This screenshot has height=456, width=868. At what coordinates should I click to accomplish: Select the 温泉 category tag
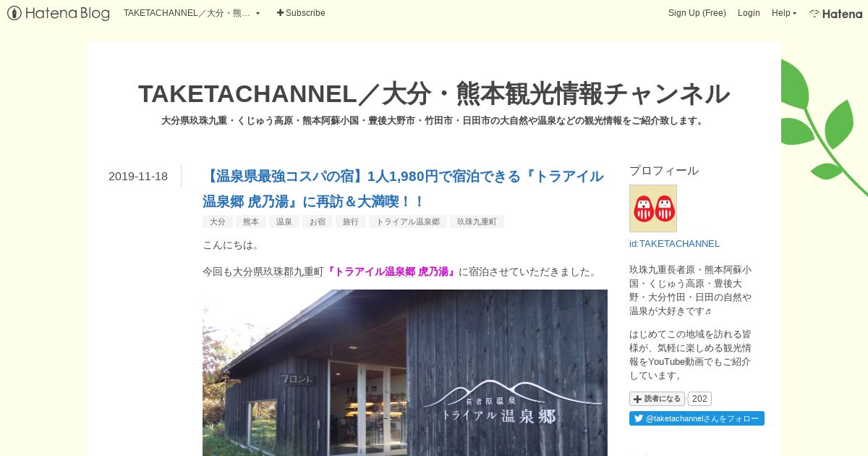click(284, 222)
